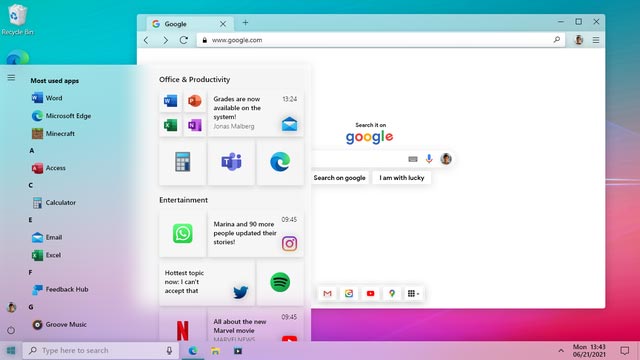Open the notification center icon
Screen dimensions: 640x360
624,351
